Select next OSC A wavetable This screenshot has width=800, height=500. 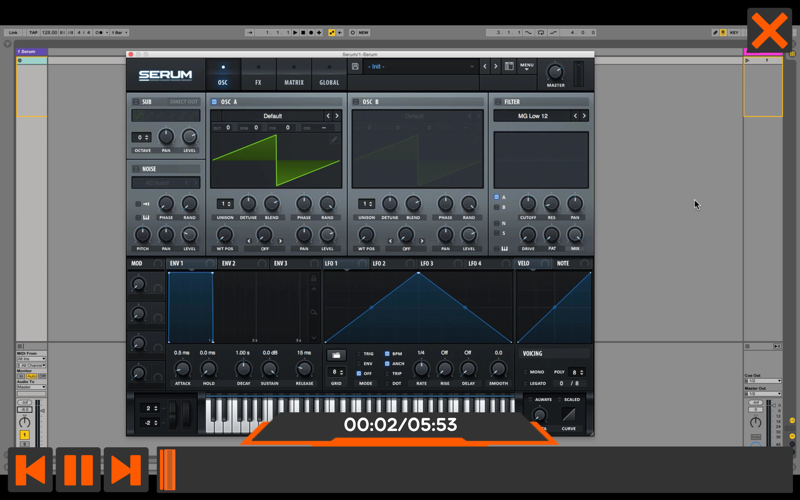[x=337, y=116]
